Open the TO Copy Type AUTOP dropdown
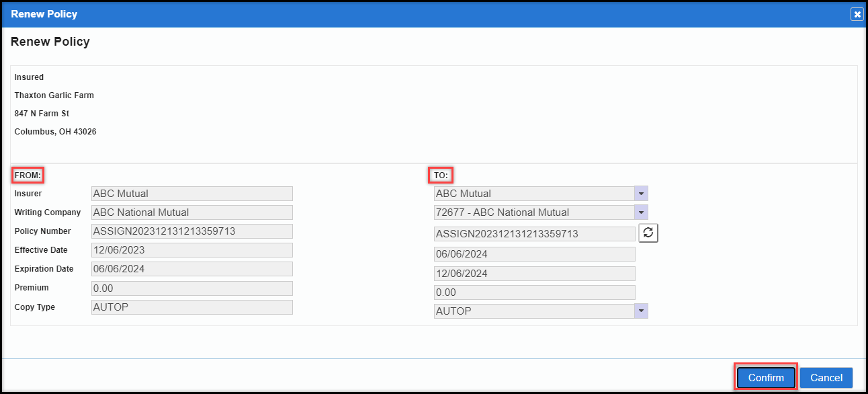868x394 pixels. (641, 311)
